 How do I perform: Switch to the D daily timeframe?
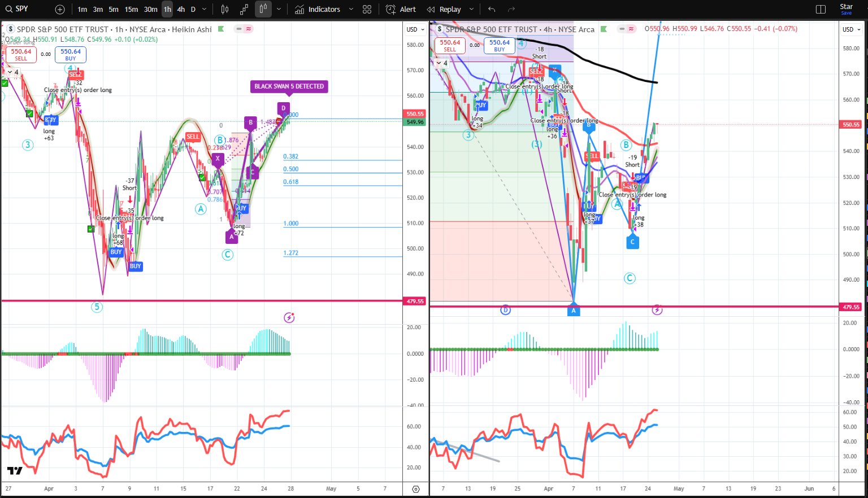pos(193,10)
